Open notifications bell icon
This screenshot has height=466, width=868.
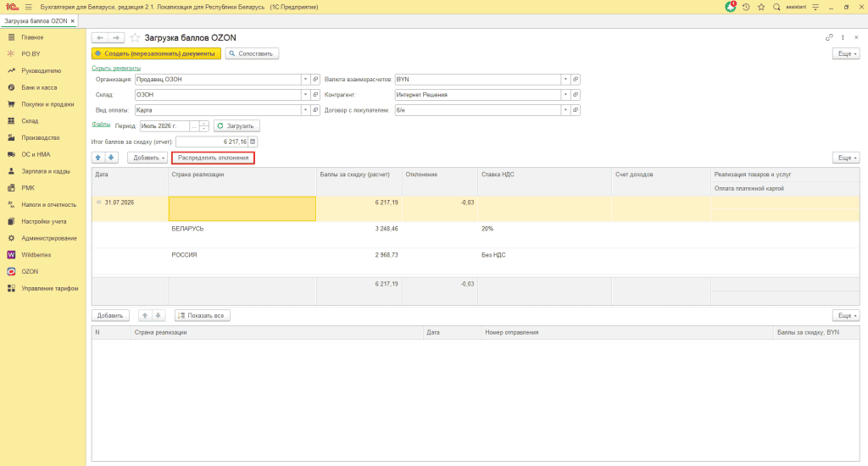tap(730, 7)
